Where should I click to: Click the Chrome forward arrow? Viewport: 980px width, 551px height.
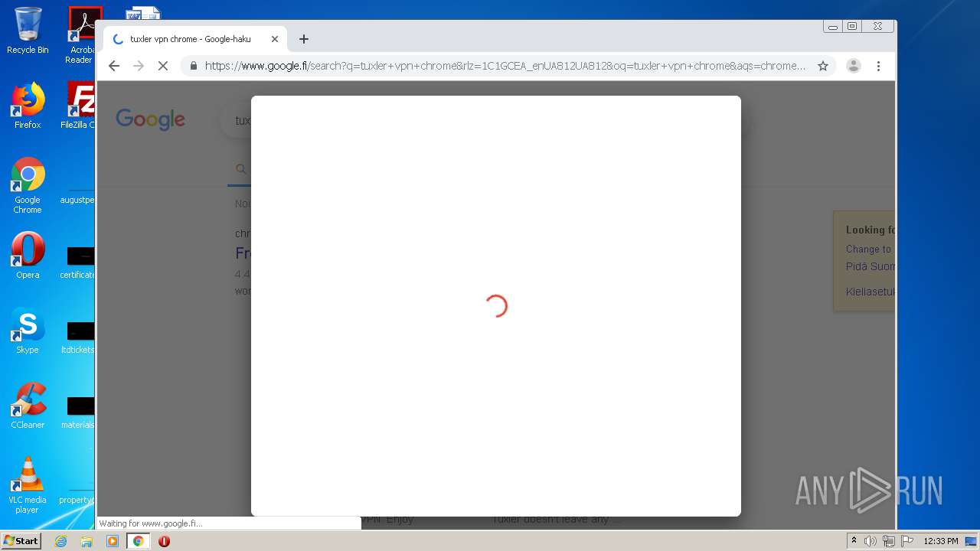tap(139, 66)
